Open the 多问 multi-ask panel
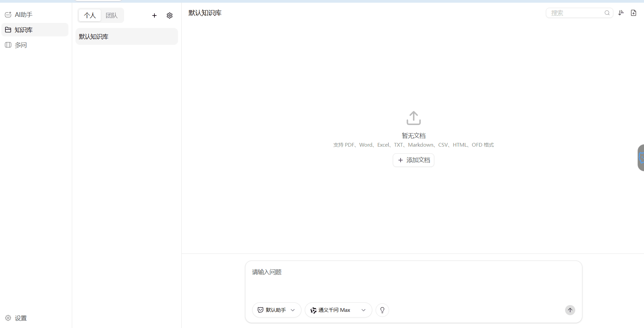The width and height of the screenshot is (644, 328). [21, 45]
